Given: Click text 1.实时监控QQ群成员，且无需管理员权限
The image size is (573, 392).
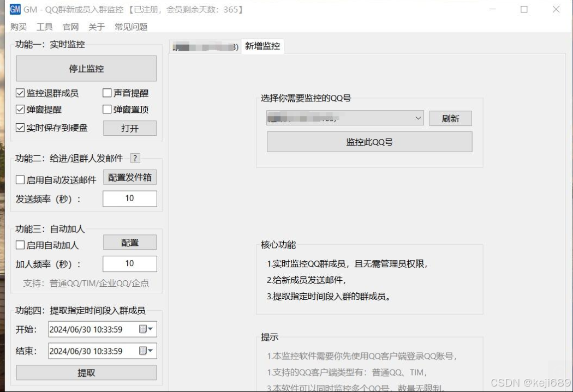Looking at the screenshot, I should pos(347,263).
